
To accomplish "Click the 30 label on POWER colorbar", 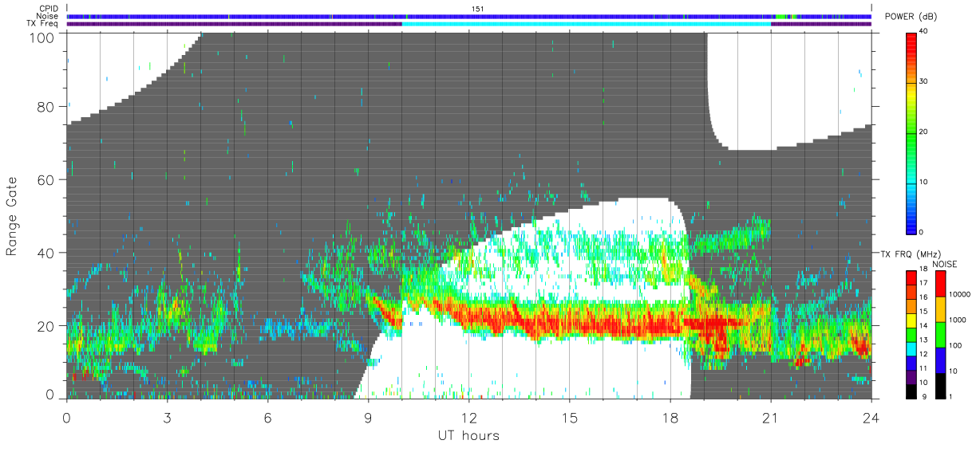I will click(923, 82).
